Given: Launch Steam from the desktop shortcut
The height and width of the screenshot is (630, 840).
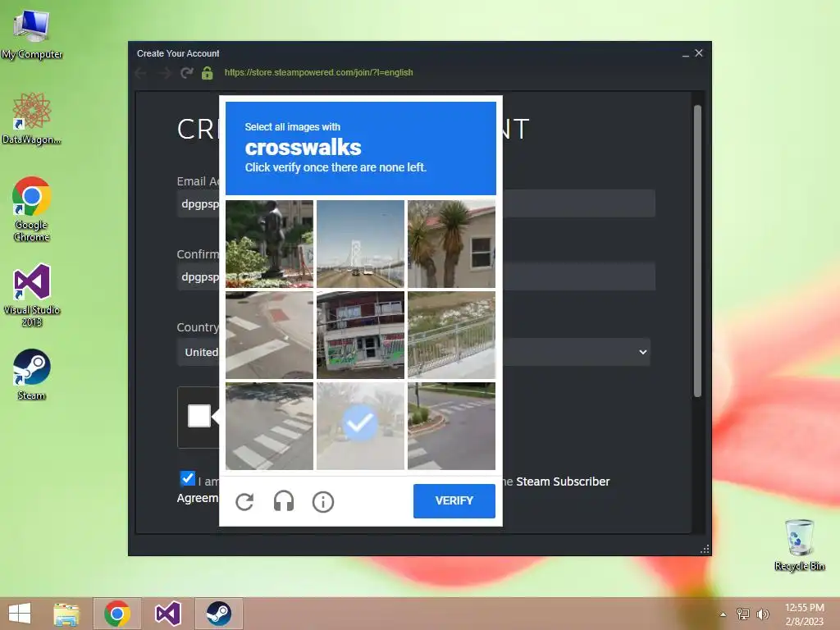Looking at the screenshot, I should tap(32, 374).
